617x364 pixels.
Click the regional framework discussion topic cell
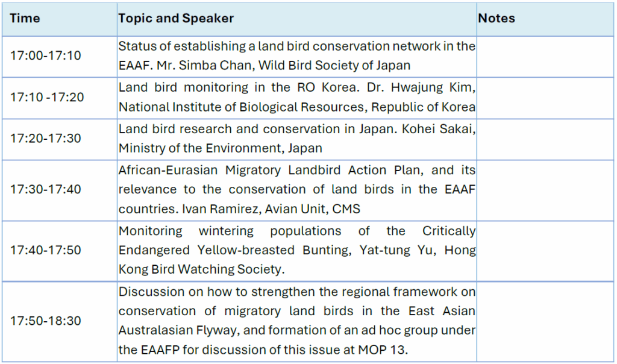point(296,321)
